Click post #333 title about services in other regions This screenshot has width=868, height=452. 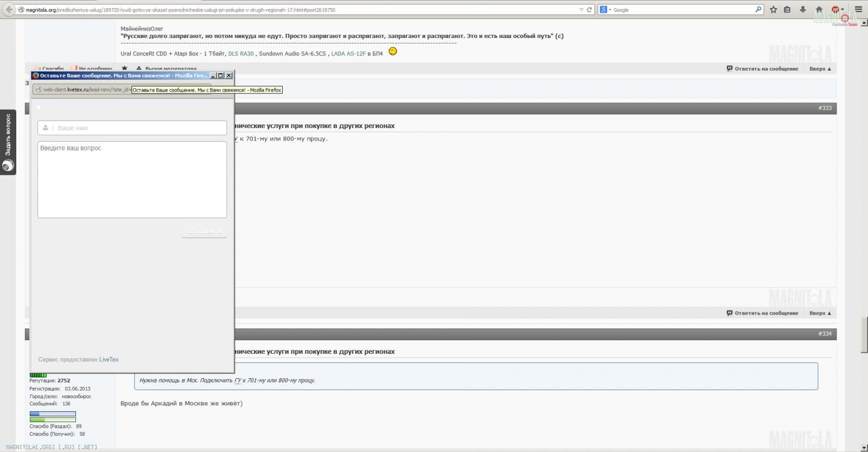315,126
